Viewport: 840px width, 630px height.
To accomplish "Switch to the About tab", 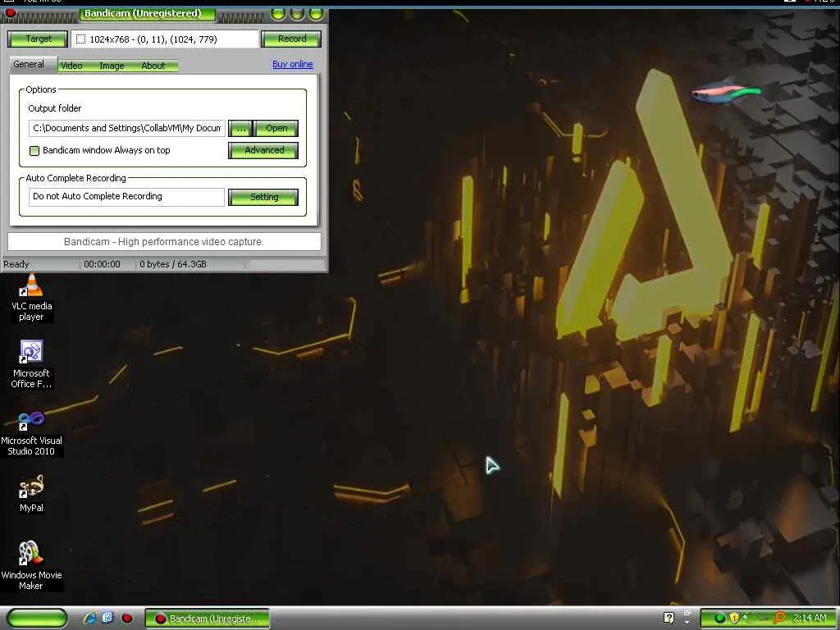I will pyautogui.click(x=153, y=66).
